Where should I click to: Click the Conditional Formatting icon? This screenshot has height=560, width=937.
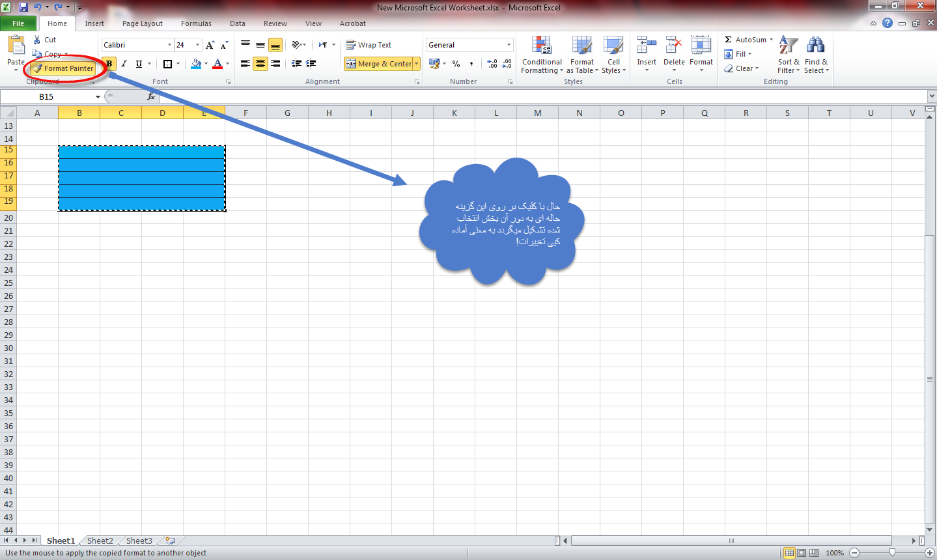542,46
